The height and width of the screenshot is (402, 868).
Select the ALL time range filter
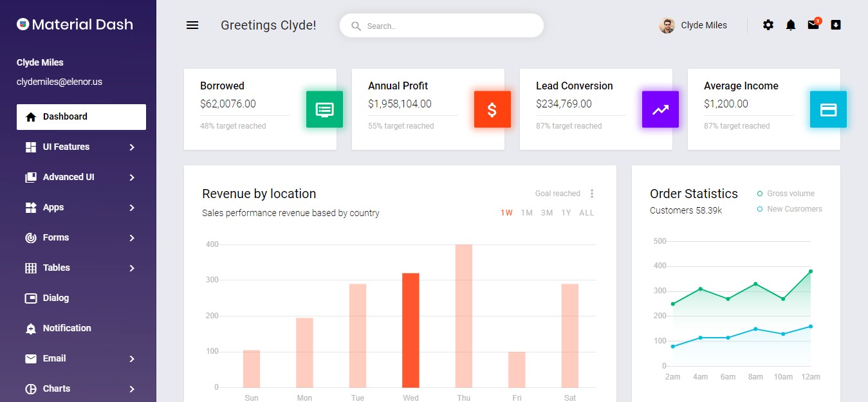pyautogui.click(x=586, y=213)
